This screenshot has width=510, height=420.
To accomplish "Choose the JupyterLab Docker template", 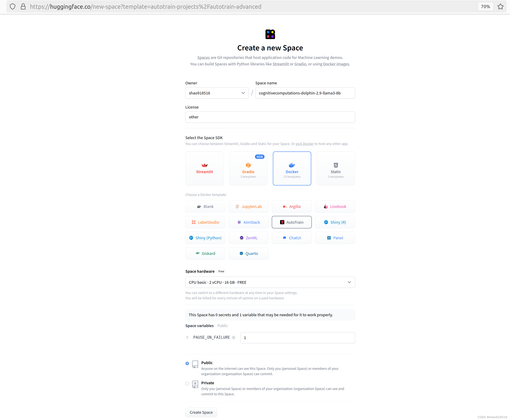I will coord(249,207).
